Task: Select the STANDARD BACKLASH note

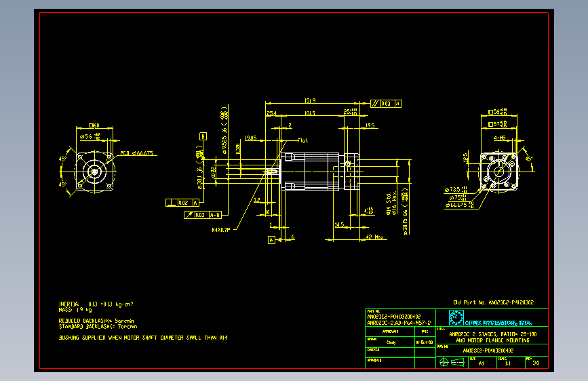Action: 98,327
